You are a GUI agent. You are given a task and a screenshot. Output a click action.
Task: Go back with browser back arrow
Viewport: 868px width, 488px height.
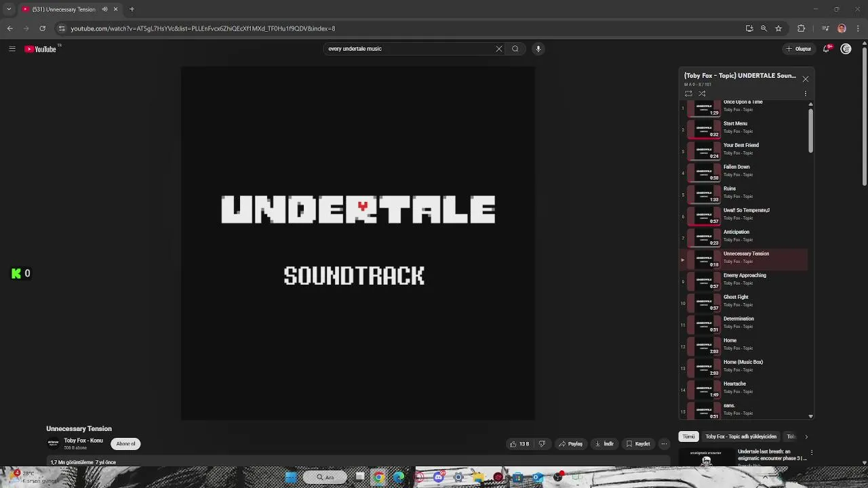[9, 28]
